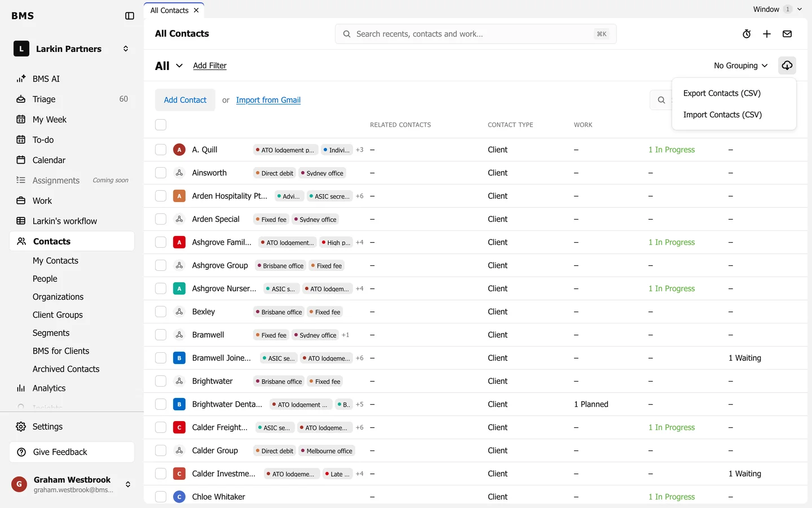
Task: Open Calendar in the sidebar
Action: click(x=72, y=160)
